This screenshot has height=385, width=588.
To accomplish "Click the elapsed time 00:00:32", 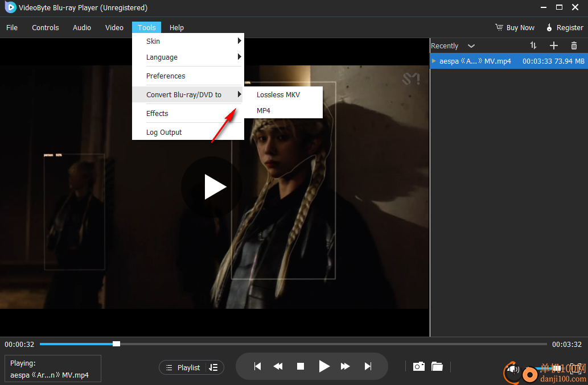I will (x=19, y=344).
